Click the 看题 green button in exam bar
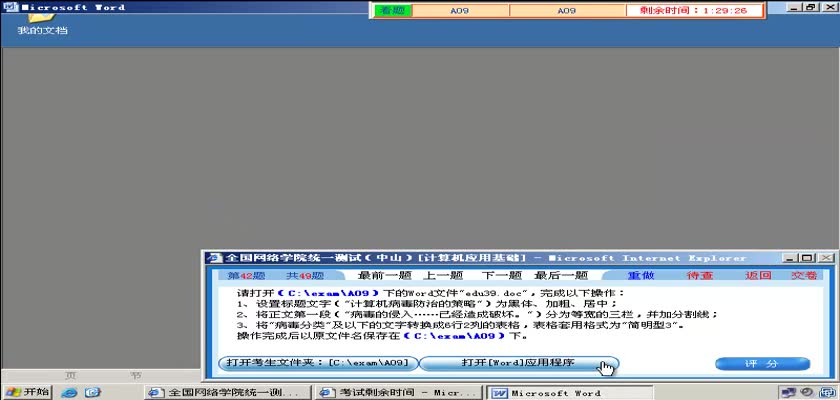 point(393,10)
